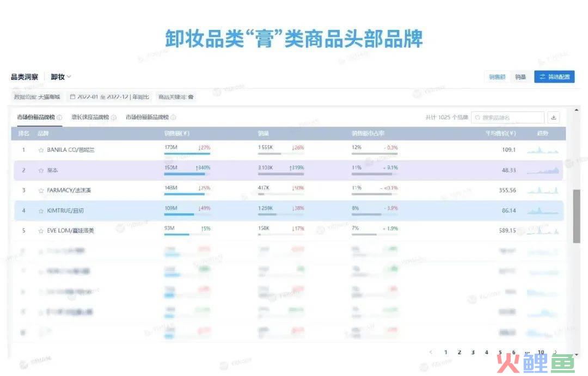Click the 排名 column header
Image resolution: width=588 pixels, height=376 pixels.
(x=23, y=133)
